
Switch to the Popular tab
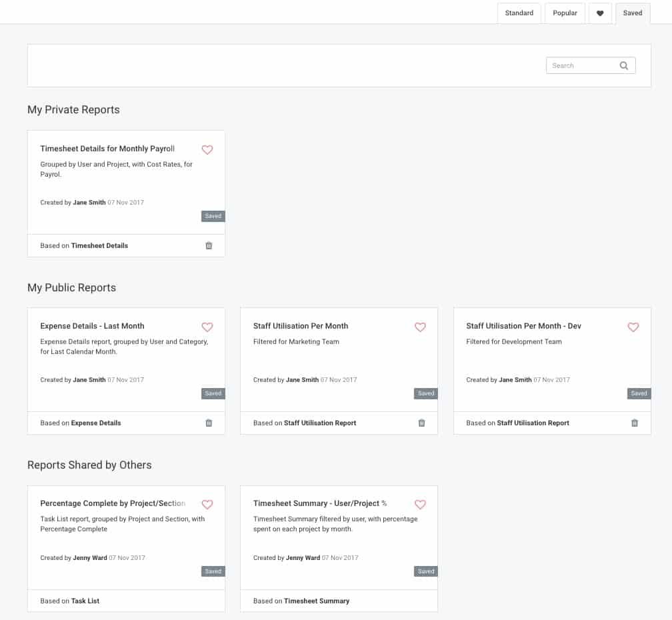click(x=565, y=13)
